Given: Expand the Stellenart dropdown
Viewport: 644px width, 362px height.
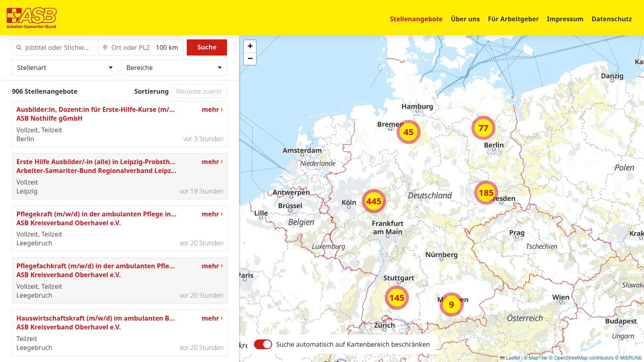Looking at the screenshot, I should point(65,68).
